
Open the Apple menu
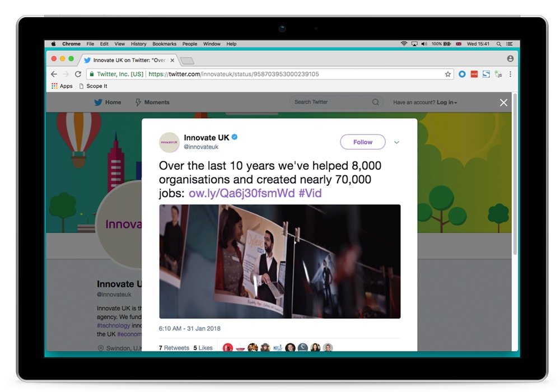pos(54,44)
